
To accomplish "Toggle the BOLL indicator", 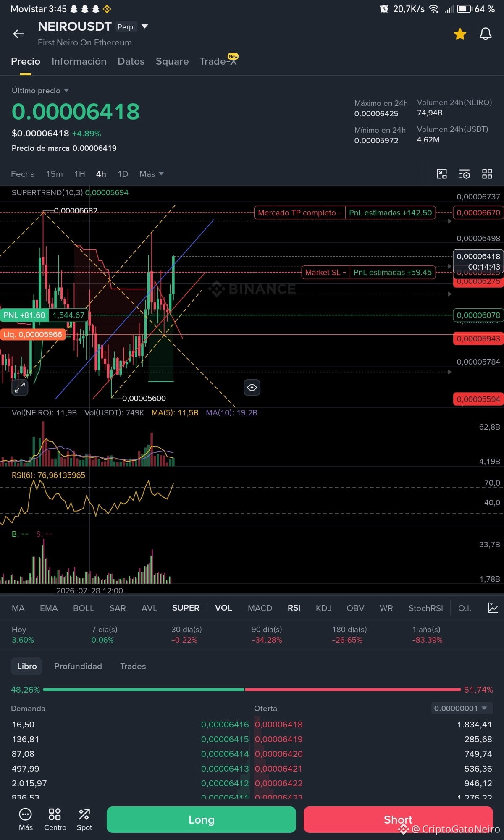I will click(x=84, y=608).
